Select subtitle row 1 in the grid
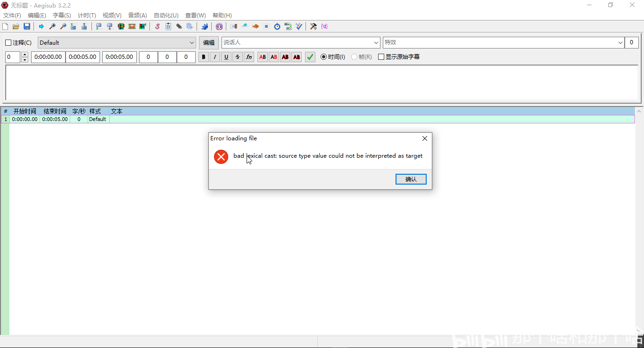644x348 pixels. (x=318, y=120)
